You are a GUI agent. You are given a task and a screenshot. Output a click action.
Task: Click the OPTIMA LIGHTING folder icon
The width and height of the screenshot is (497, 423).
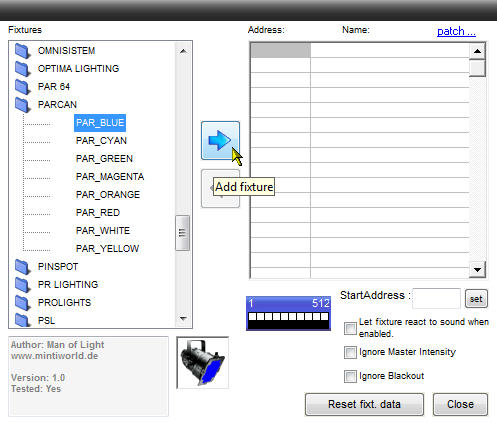[x=23, y=69]
